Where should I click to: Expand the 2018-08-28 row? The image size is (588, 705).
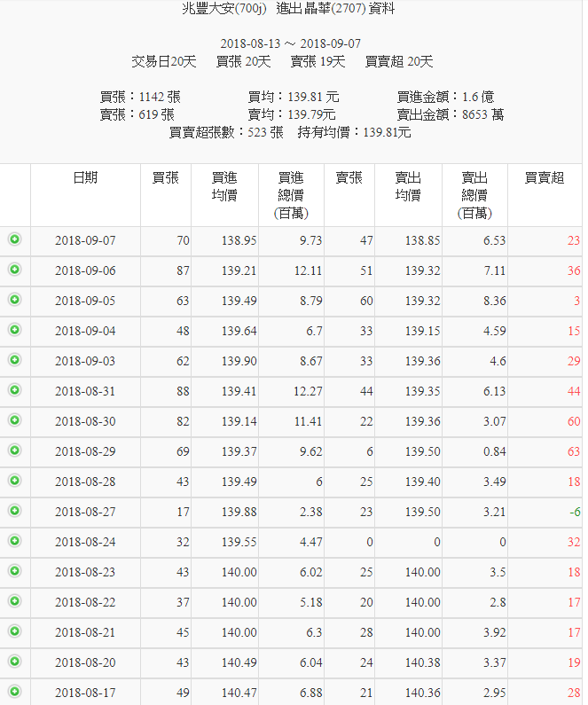pos(14,481)
